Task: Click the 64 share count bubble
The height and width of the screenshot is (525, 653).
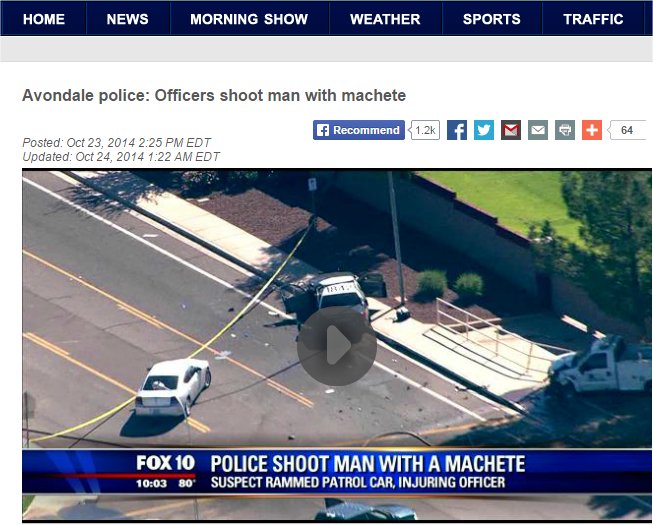Action: coord(627,130)
